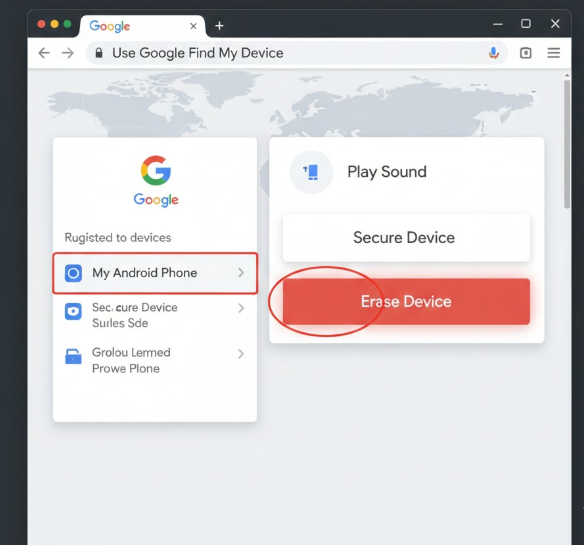Open a new tab with plus icon

[x=219, y=26]
